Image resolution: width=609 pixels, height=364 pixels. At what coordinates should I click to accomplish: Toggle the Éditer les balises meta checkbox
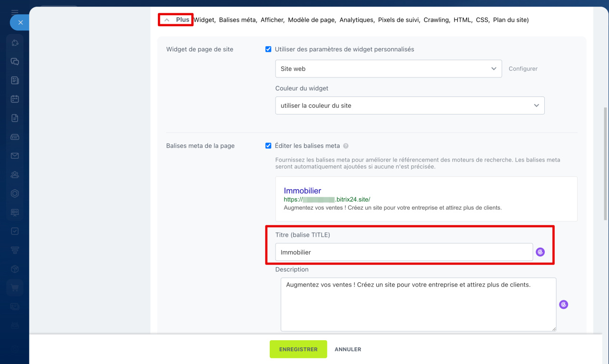coord(268,146)
